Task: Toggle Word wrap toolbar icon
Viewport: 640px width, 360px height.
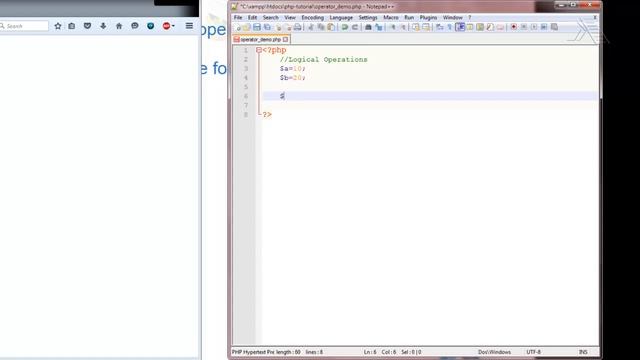Action: coord(439,27)
